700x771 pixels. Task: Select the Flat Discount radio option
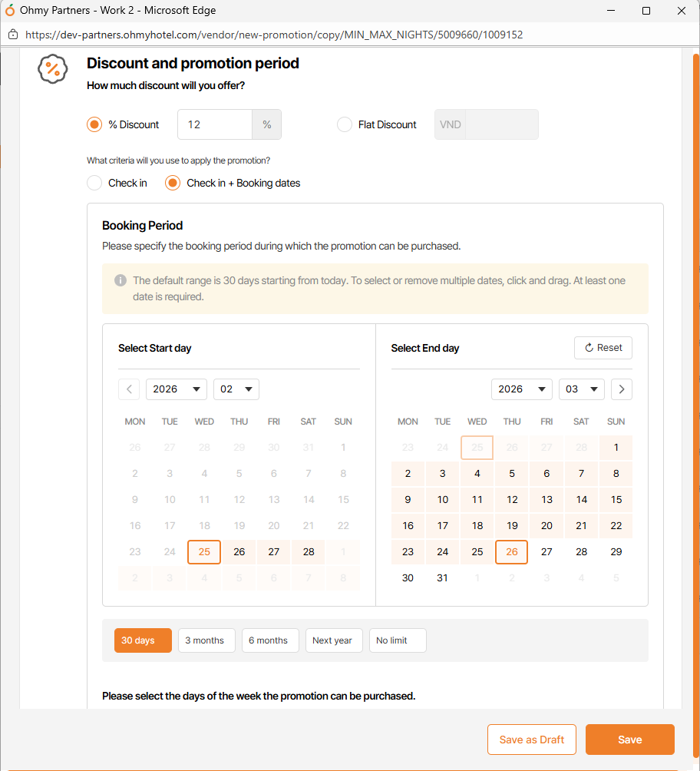coord(345,124)
